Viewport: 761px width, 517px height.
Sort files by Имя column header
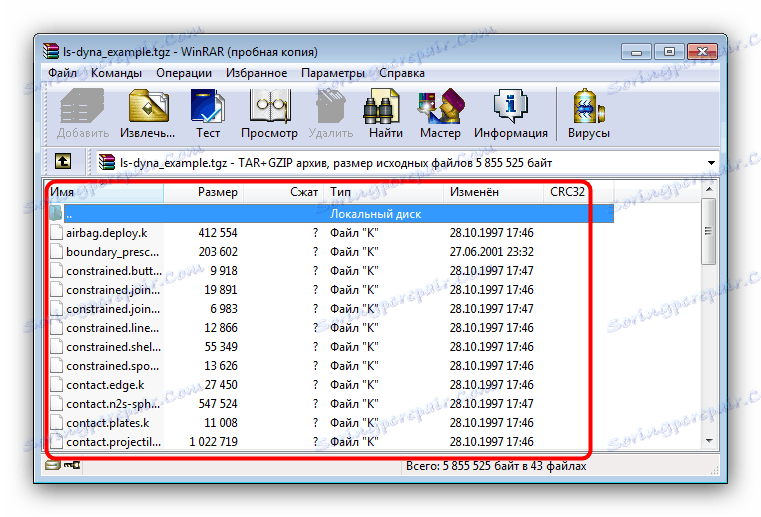tap(106, 192)
